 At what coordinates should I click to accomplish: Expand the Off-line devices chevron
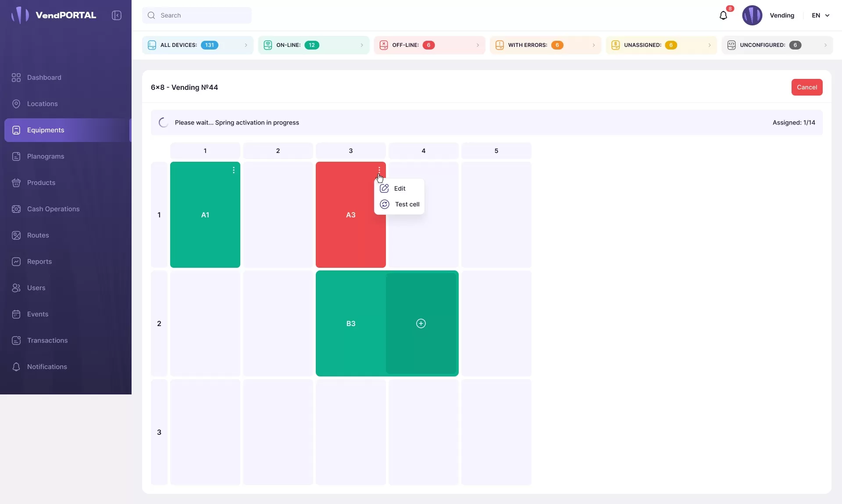tap(478, 45)
